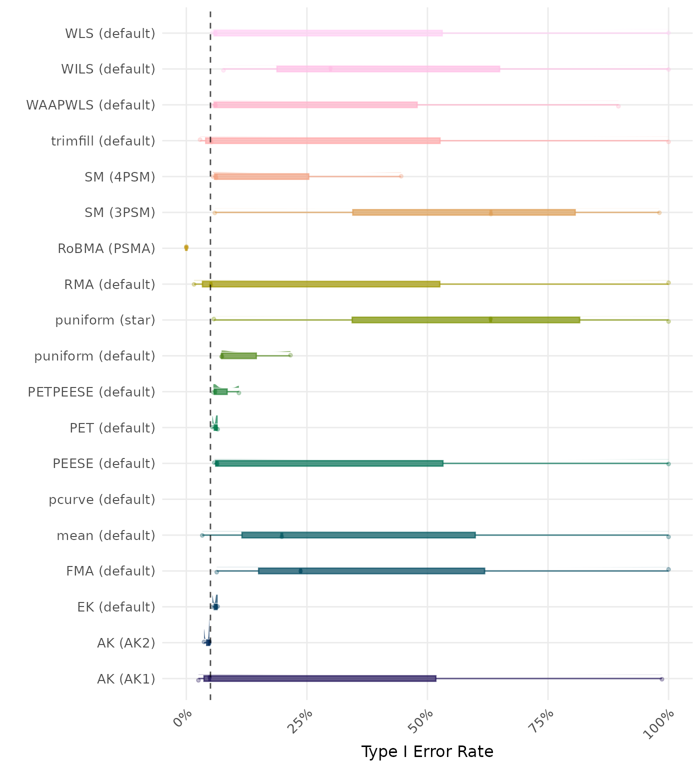Click the WAAPWLS (default) label

90,105
